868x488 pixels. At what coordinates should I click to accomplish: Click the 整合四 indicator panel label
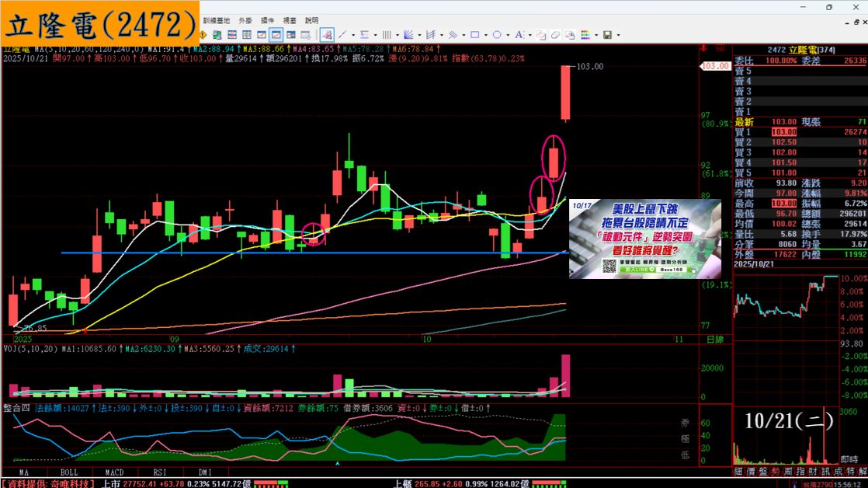(16, 408)
